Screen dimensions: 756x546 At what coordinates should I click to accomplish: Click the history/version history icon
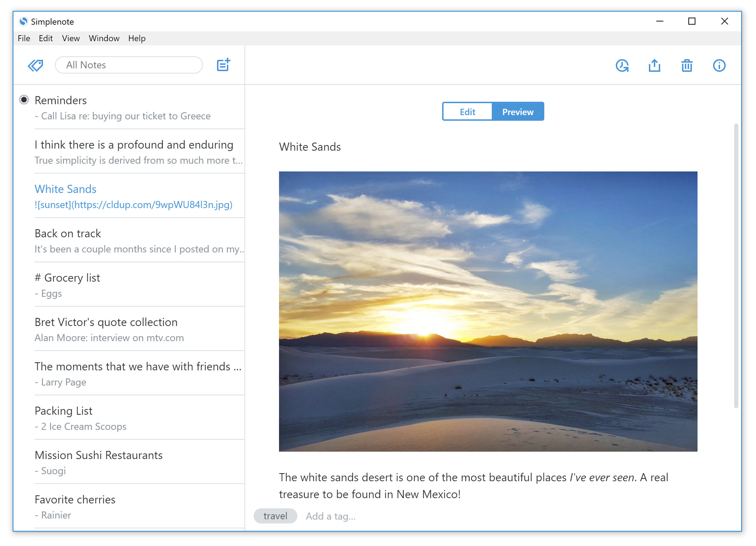[622, 65]
